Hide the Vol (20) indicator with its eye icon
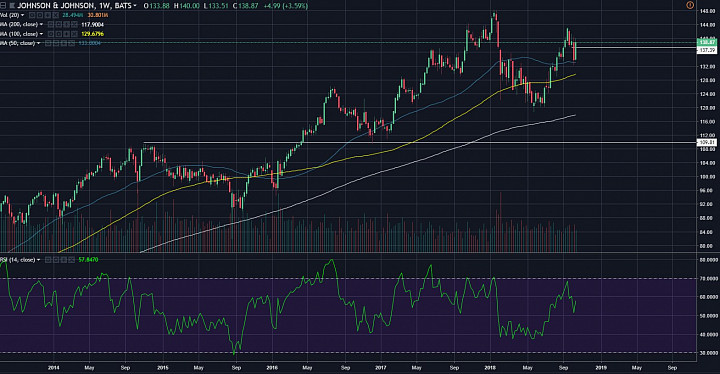Screen dimensions: 720x374 (x=32, y=15)
